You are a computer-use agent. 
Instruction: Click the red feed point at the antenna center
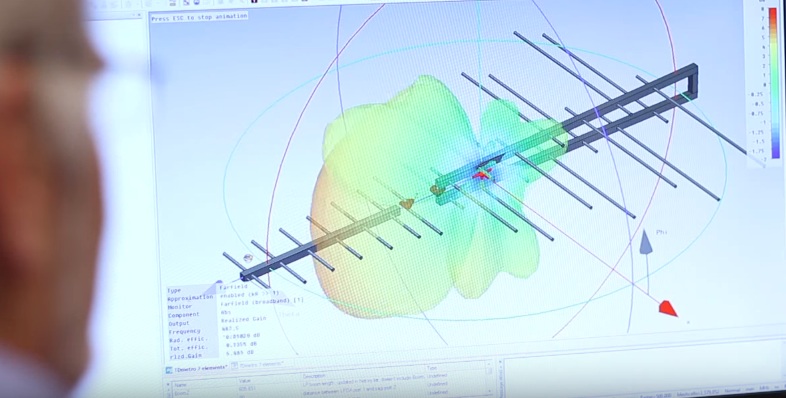(x=482, y=175)
